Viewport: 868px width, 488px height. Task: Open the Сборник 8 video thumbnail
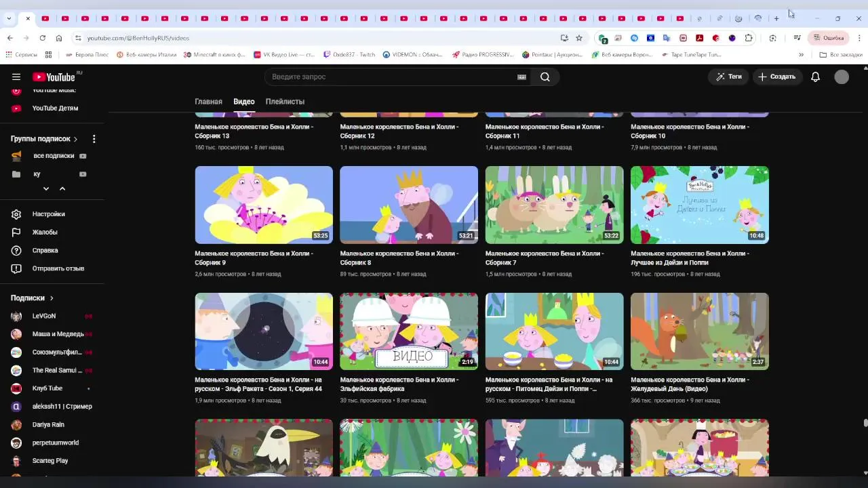click(x=409, y=205)
